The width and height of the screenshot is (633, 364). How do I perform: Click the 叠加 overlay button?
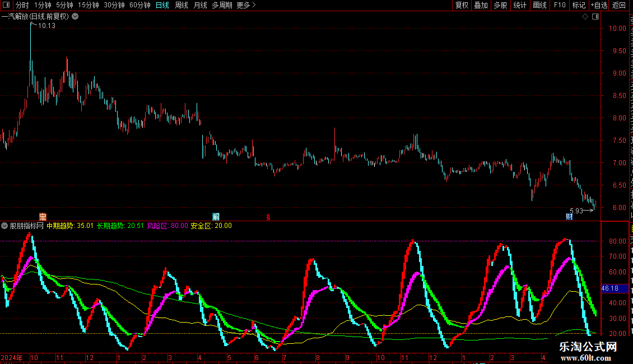pos(481,5)
